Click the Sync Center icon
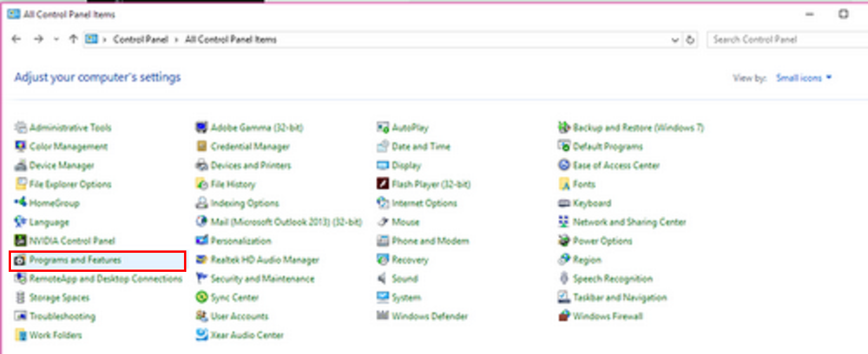This screenshot has height=354, width=868. 201,297
